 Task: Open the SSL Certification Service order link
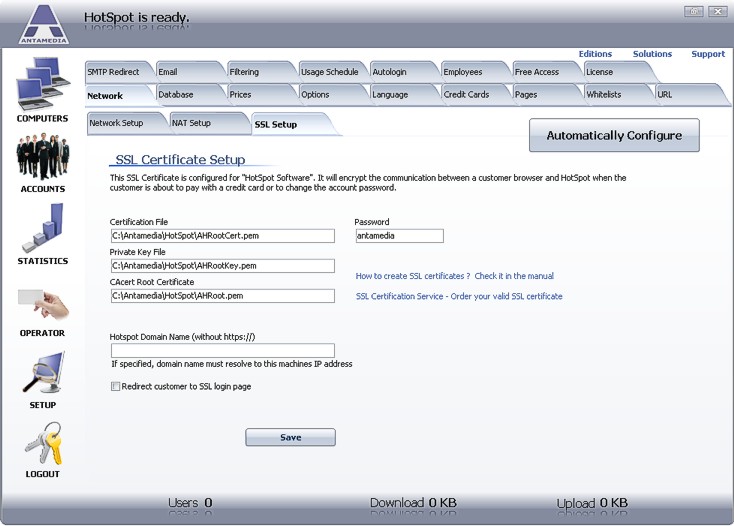(459, 296)
